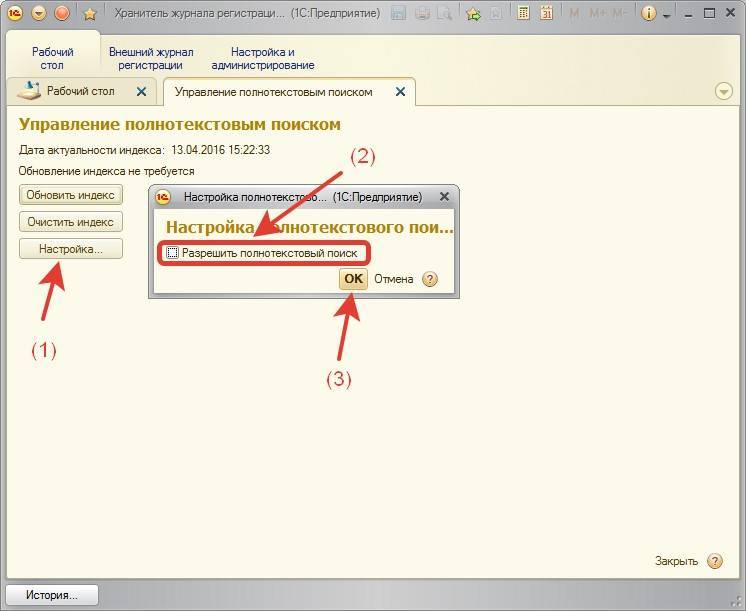Click the help icon next to Отмена
This screenshot has width=746, height=611.
(x=430, y=279)
